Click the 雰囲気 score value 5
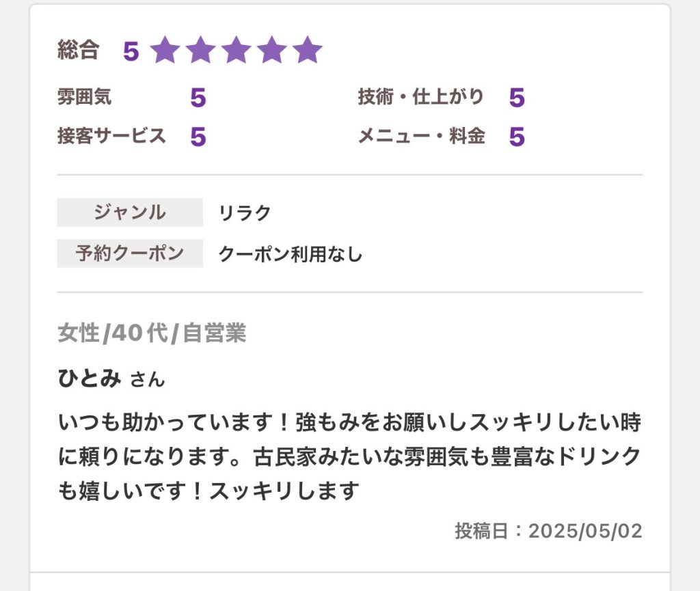700x591 pixels. click(198, 98)
